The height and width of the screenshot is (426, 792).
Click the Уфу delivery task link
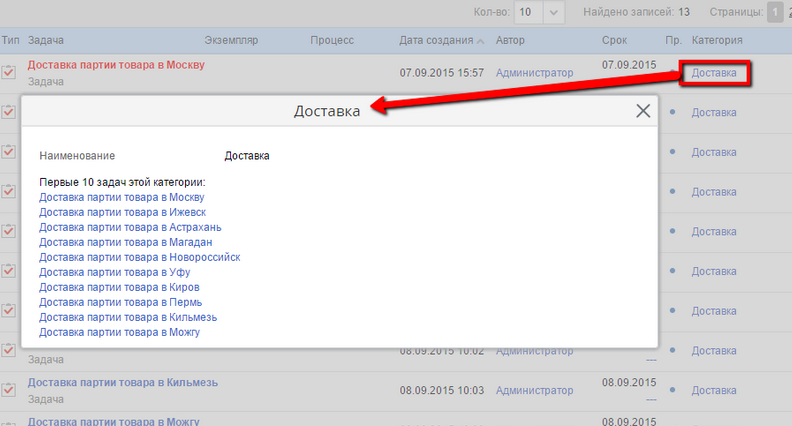pos(114,272)
